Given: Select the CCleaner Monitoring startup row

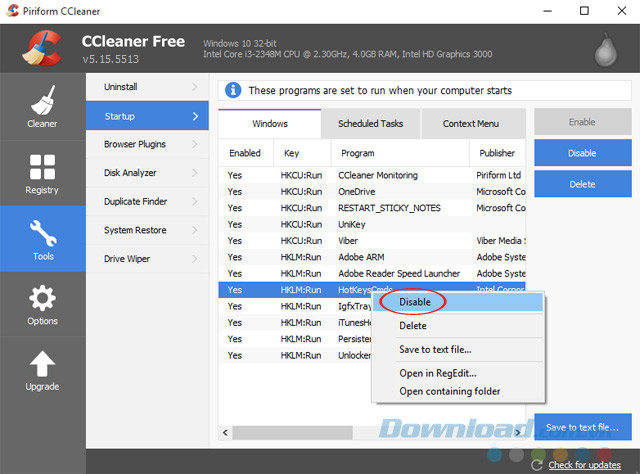Looking at the screenshot, I should [372, 175].
